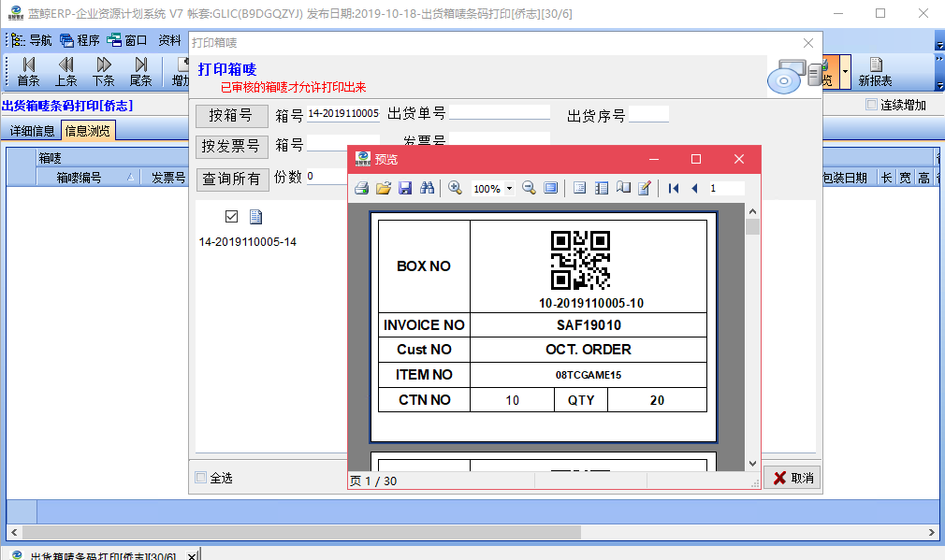Go to the previous page of the preview

click(x=694, y=189)
